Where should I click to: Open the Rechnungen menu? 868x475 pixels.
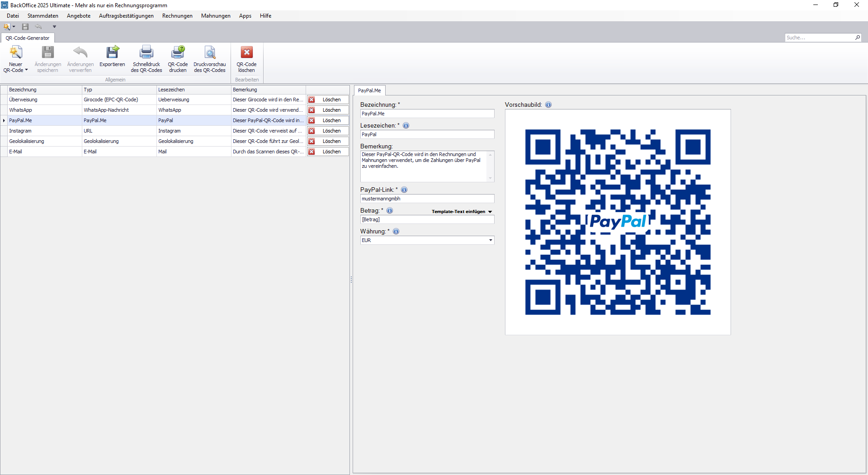177,16
